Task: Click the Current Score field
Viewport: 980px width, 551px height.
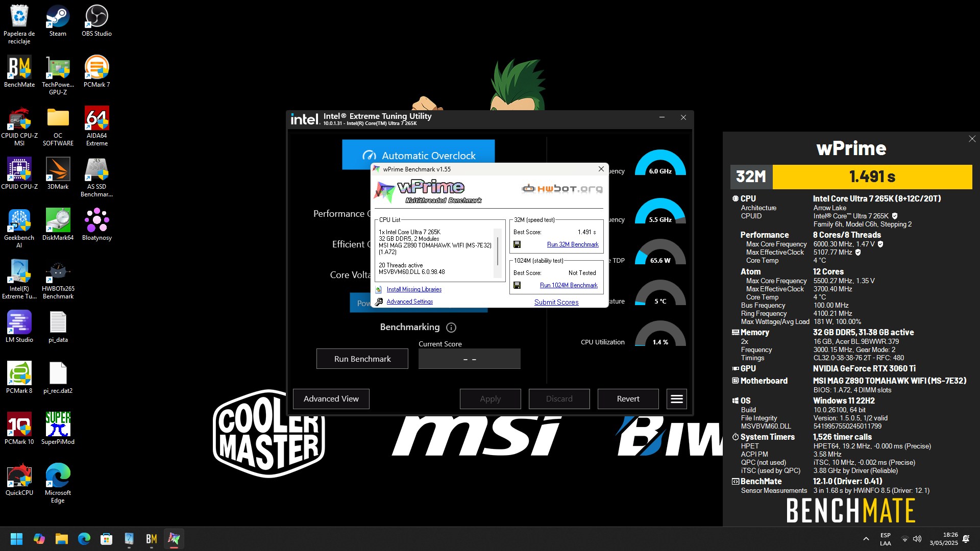Action: point(470,359)
